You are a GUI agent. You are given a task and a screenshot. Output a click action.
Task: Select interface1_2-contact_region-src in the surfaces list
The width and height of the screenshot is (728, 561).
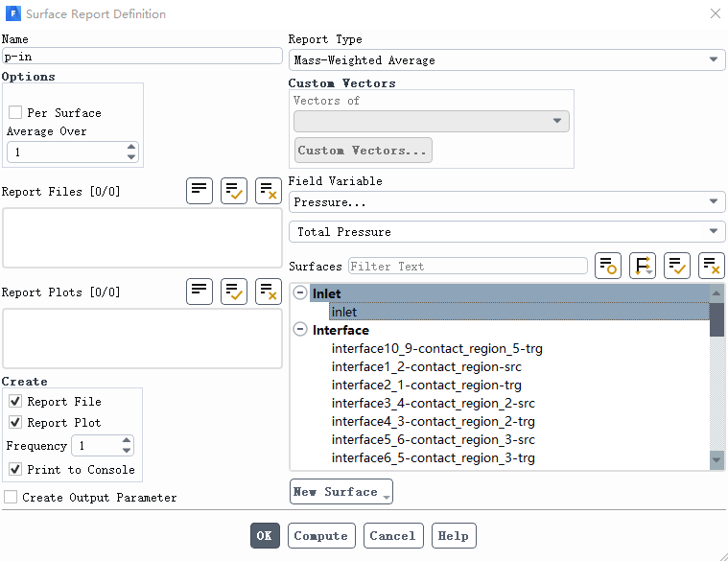[x=426, y=366]
